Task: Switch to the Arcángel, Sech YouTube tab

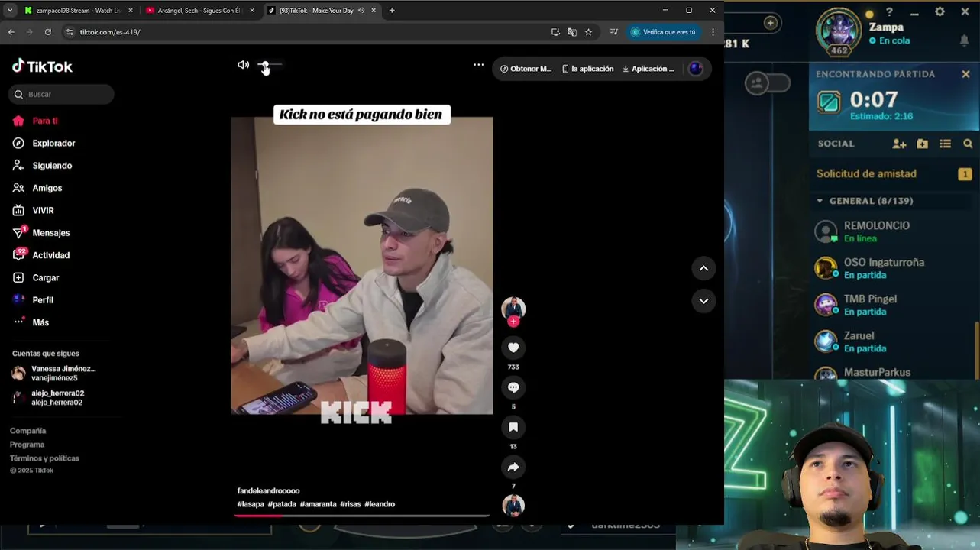Action: pyautogui.click(x=200, y=11)
